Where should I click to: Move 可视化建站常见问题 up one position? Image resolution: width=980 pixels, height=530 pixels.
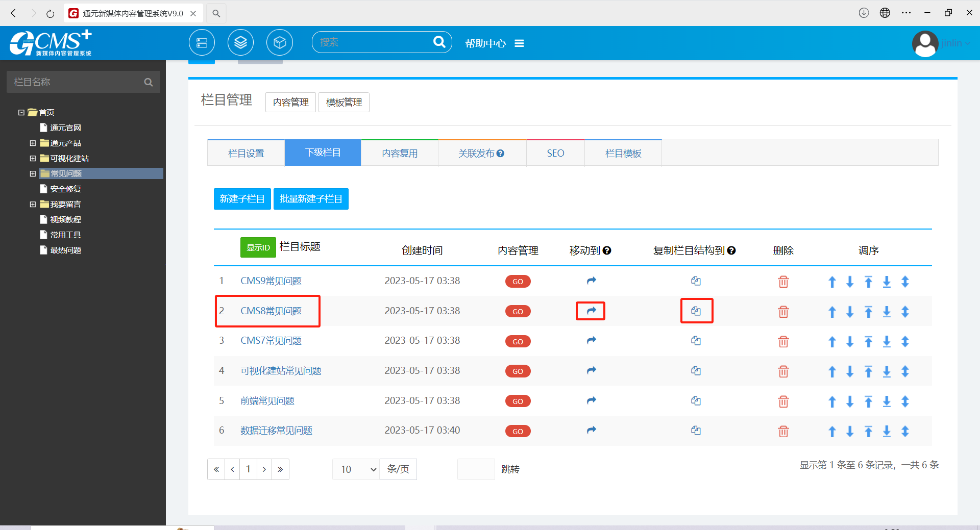[832, 371]
